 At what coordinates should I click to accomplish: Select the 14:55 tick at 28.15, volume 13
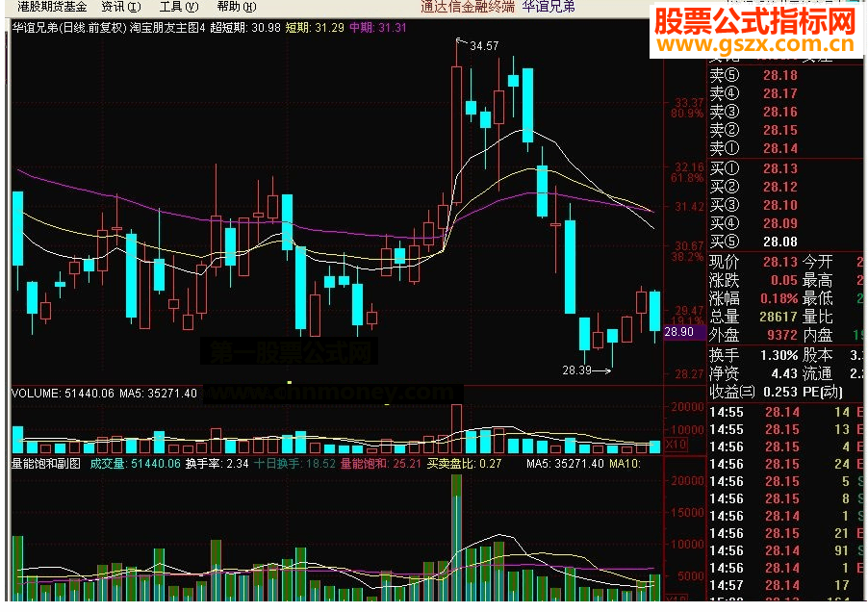click(x=786, y=429)
